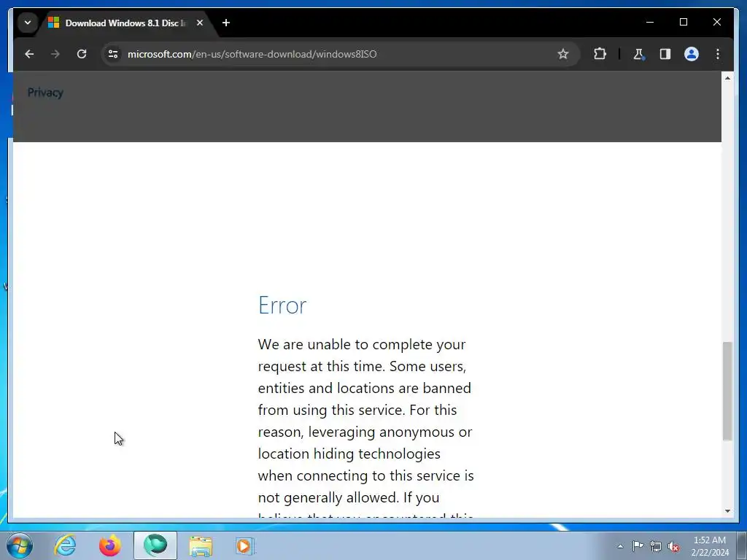Show hidden system tray icons

pos(620,547)
